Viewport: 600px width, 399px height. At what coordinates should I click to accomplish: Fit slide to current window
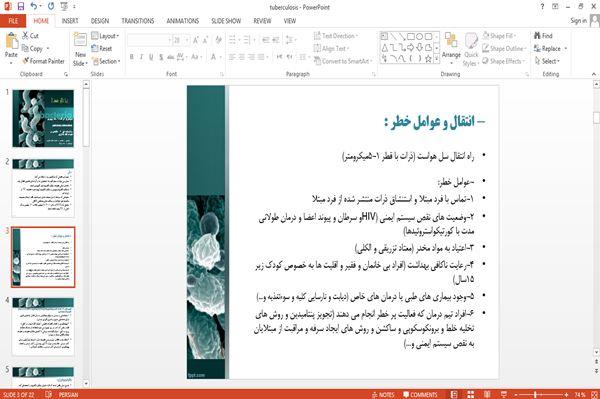coord(595,394)
